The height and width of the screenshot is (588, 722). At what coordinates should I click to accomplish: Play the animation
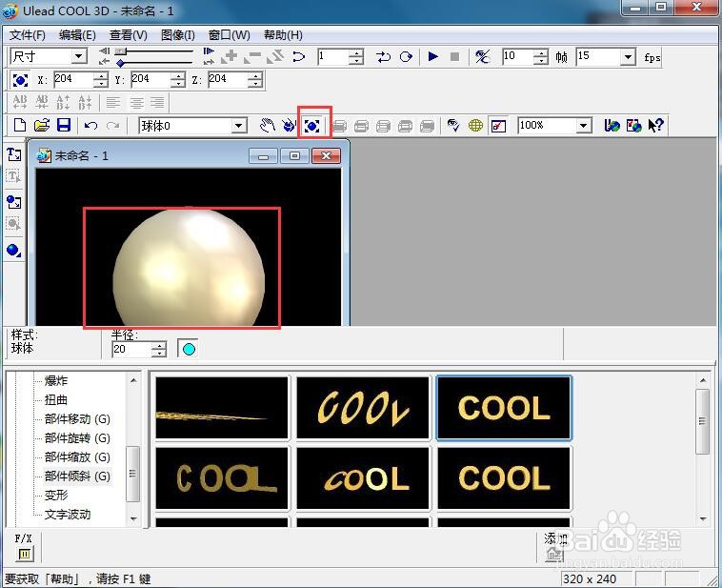pos(432,56)
